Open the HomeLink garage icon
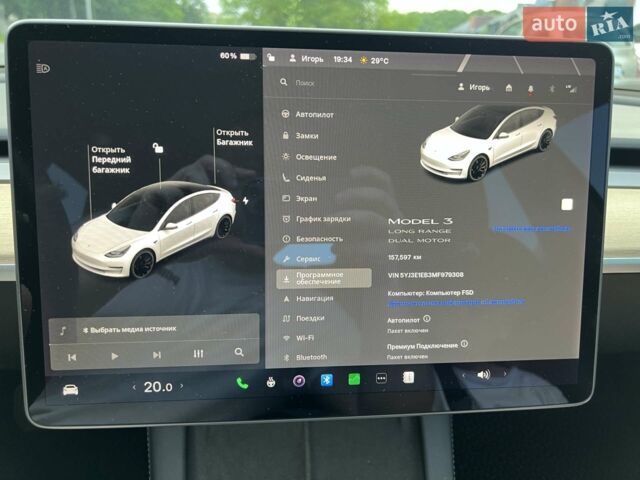 (x=509, y=88)
